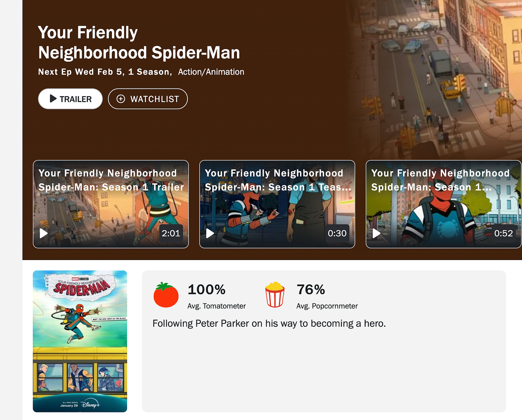Click the play triangle inside the TRAILER button
522x420 pixels.
tap(53, 99)
